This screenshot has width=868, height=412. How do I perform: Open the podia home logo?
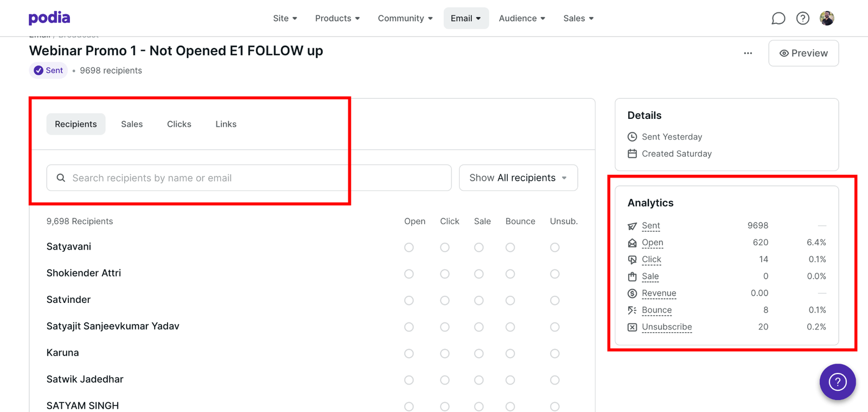[x=49, y=18]
